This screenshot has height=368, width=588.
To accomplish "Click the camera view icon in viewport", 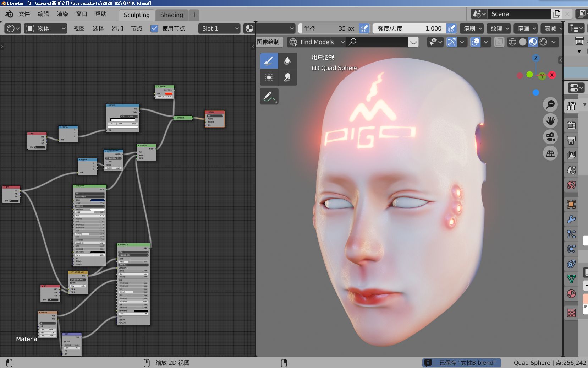I will [550, 137].
